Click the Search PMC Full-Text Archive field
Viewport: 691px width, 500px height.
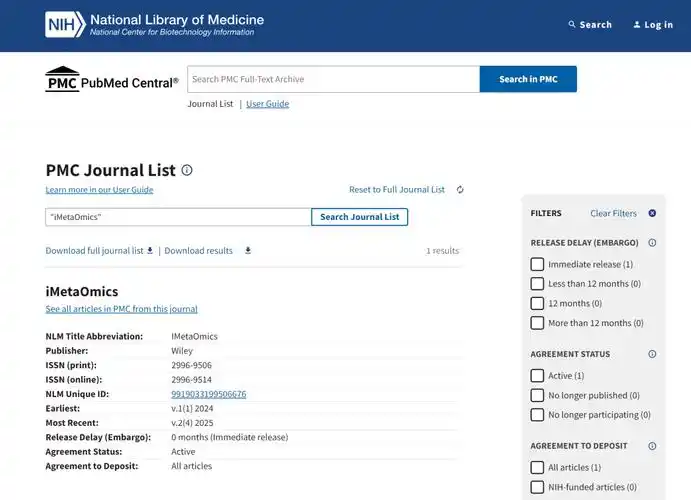pyautogui.click(x=333, y=79)
